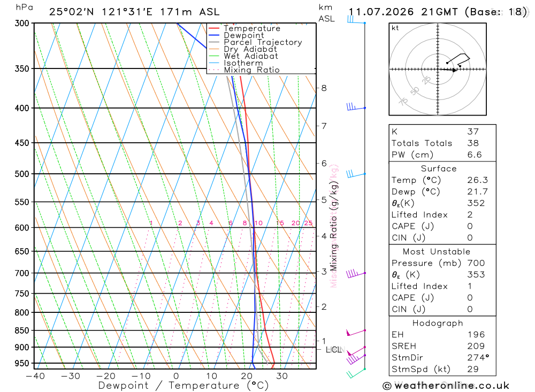This screenshot has height=392, width=535.
Task: Click the SREH value '209'
Action: click(x=476, y=347)
